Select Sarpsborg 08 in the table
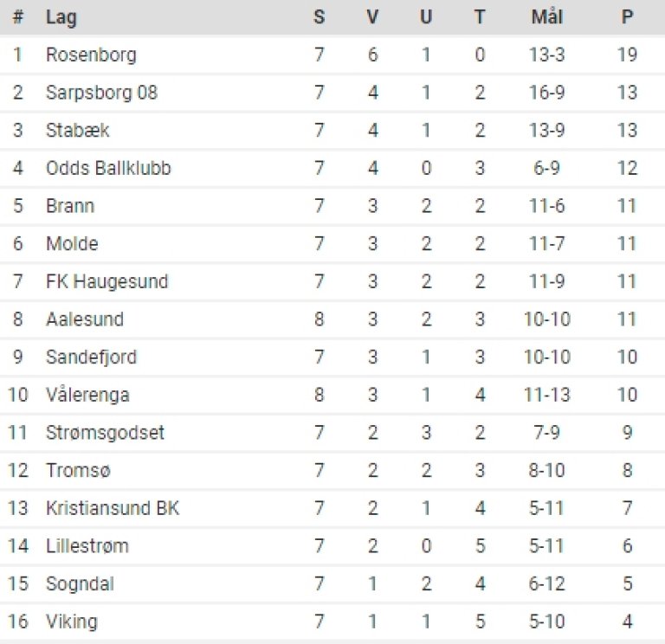Viewport: 665px width, 644px height. [x=101, y=93]
